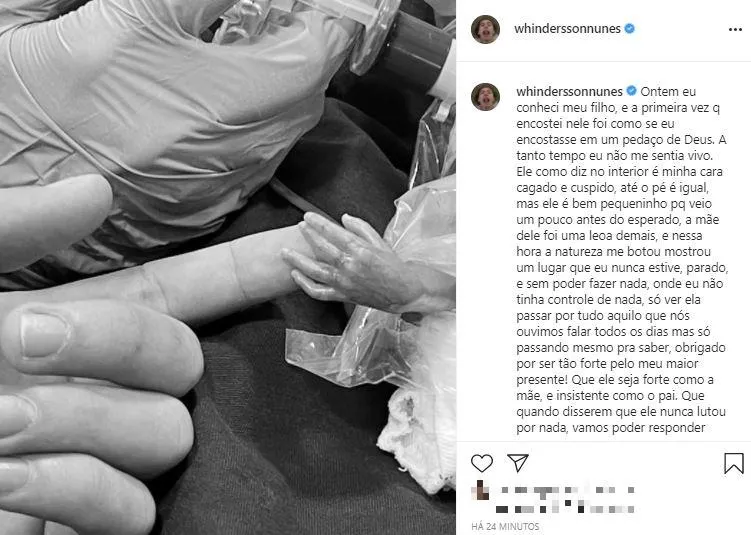Click the blurred liker avatar below the heart
Screen dimensions: 751x535
(480, 490)
